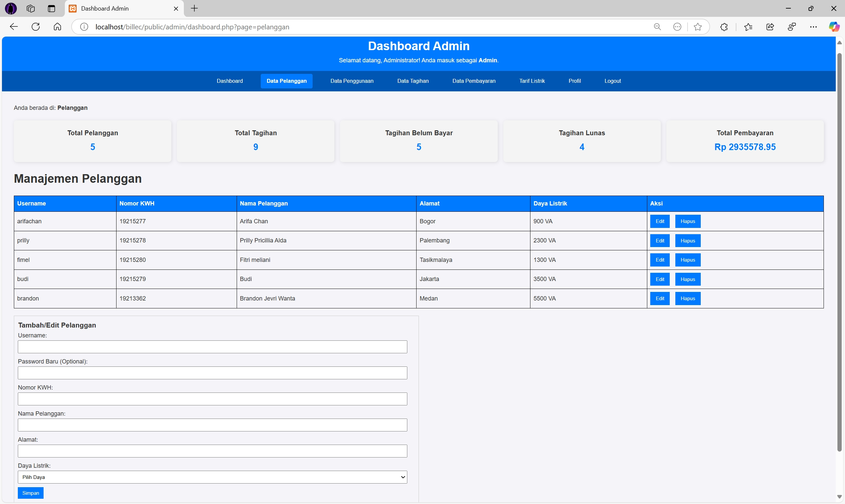Click the reader options icon in address bar

[x=677, y=27]
